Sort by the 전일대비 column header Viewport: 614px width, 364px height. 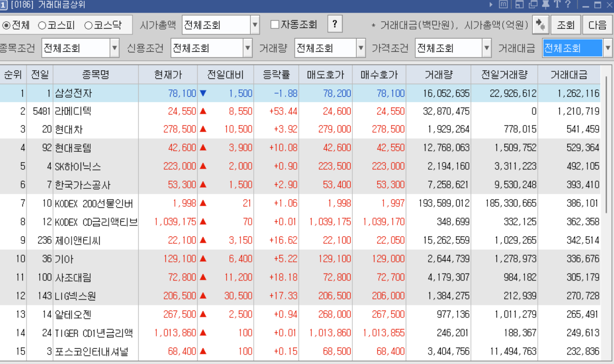[225, 75]
